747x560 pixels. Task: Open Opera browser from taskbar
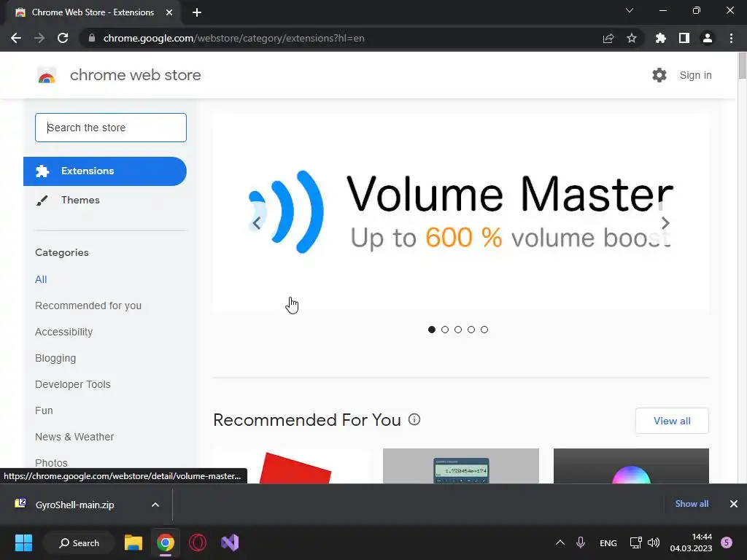198,542
